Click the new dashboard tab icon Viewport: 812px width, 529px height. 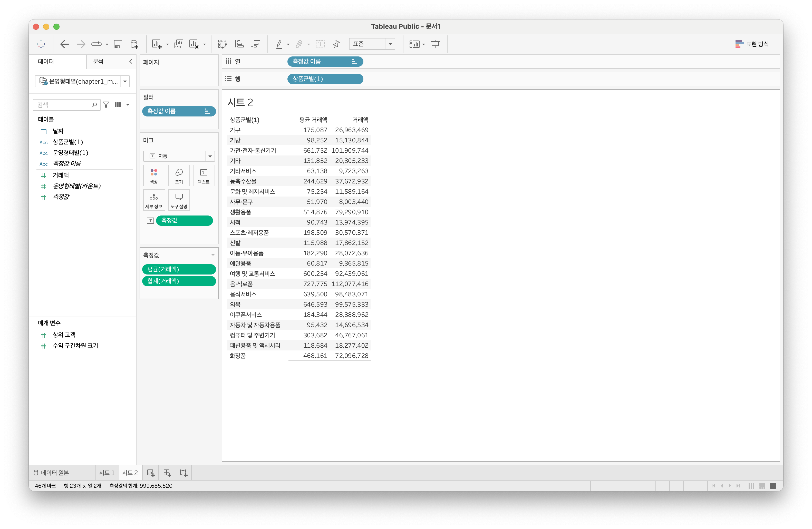[167, 473]
